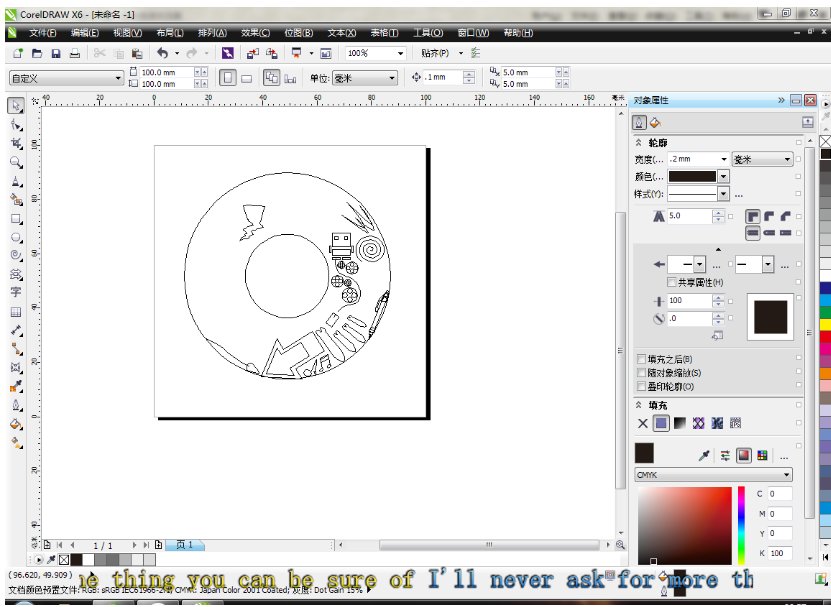The height and width of the screenshot is (607, 831).
Task: Enable the 共享属性 checkbox
Action: [670, 282]
